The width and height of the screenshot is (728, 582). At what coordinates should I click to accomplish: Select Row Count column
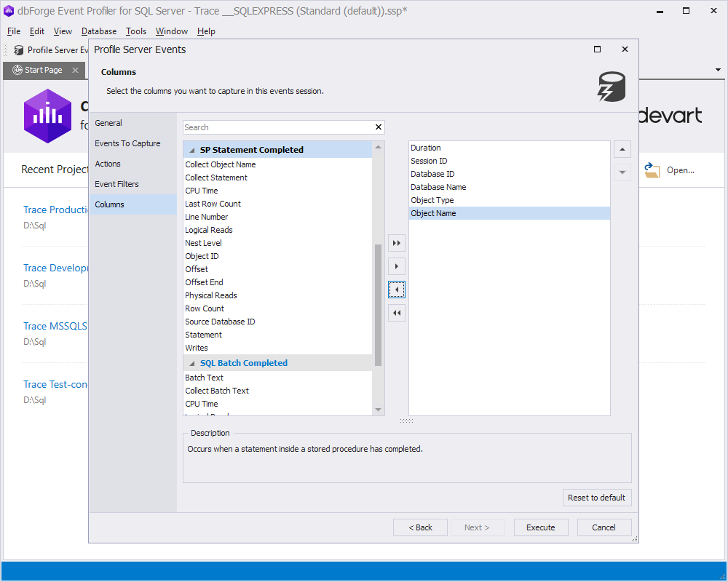click(x=277, y=308)
